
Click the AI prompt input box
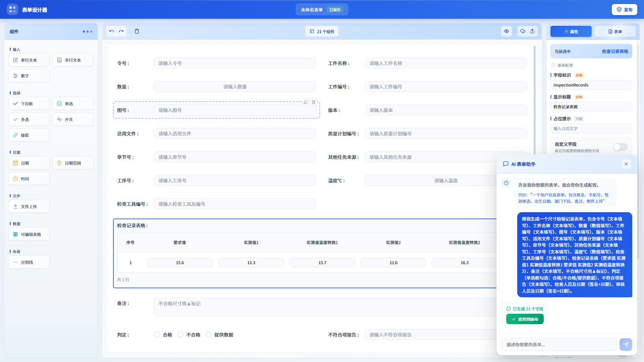(559, 344)
